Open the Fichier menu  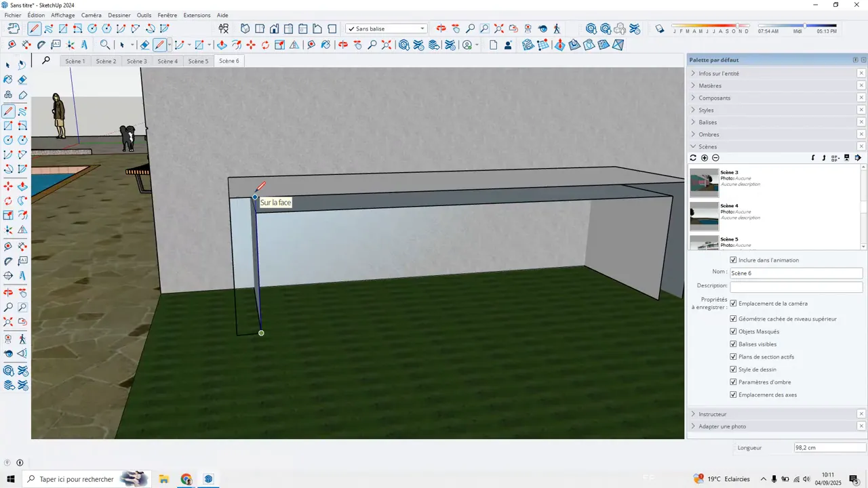[x=13, y=15]
